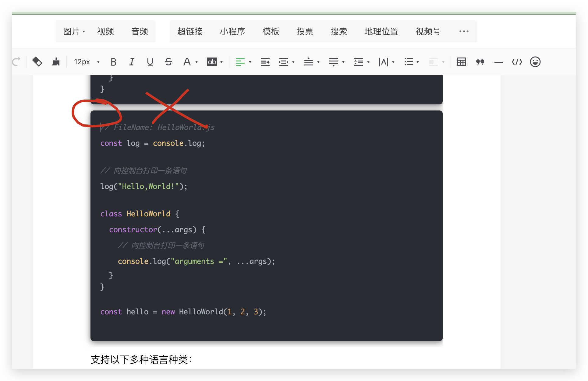Click the blockquote quotation marks icon
Screen dimensions: 588x381
point(480,62)
